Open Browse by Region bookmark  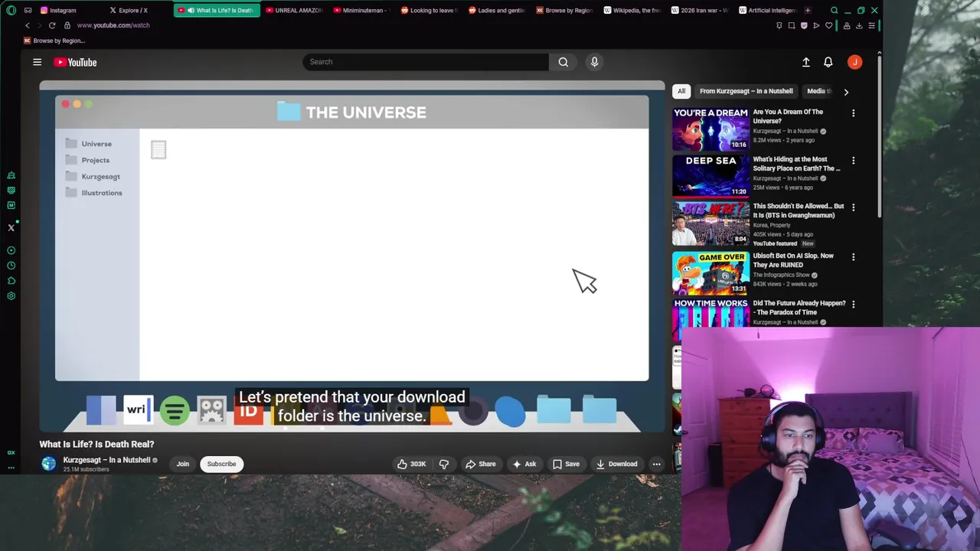tap(54, 41)
